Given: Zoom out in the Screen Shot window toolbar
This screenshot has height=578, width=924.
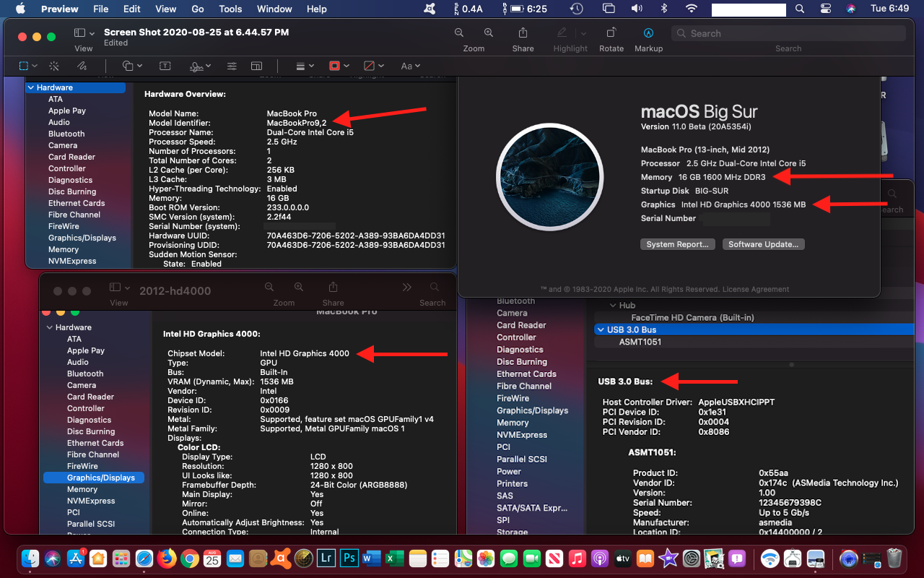Looking at the screenshot, I should [x=459, y=33].
